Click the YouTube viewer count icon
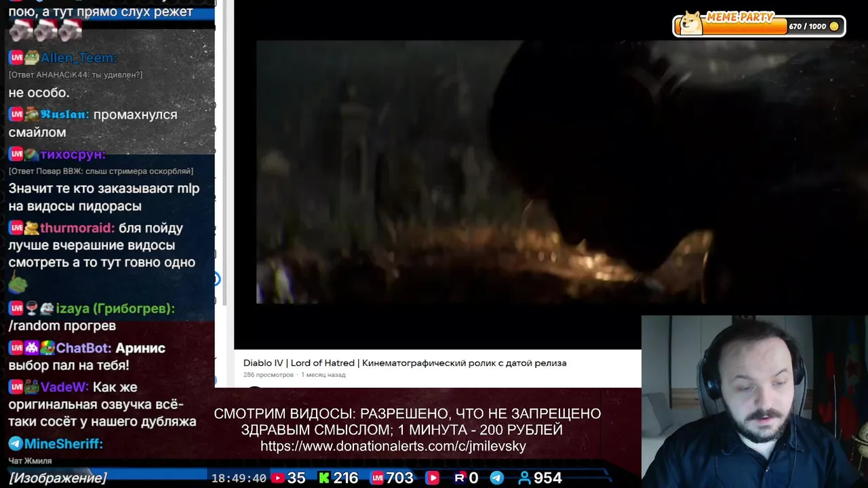 pyautogui.click(x=277, y=478)
